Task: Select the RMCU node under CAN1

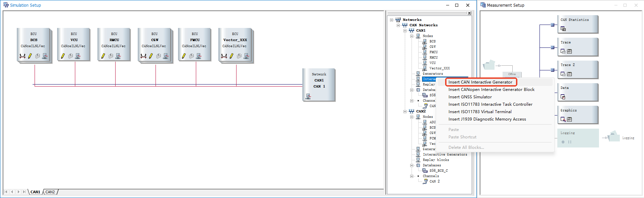Action: pos(433,58)
